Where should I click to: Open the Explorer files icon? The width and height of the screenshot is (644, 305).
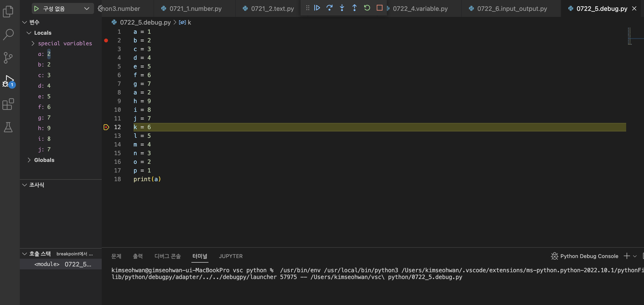(8, 12)
